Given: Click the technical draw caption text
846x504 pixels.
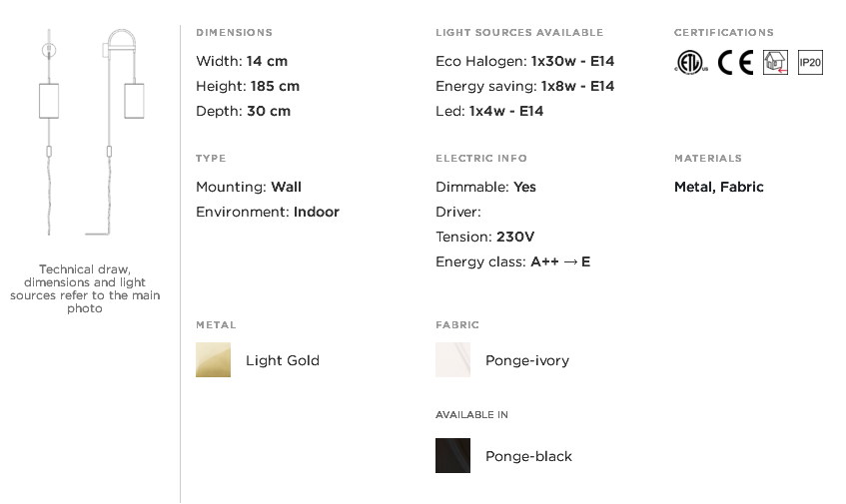Looking at the screenshot, I should click(x=85, y=288).
